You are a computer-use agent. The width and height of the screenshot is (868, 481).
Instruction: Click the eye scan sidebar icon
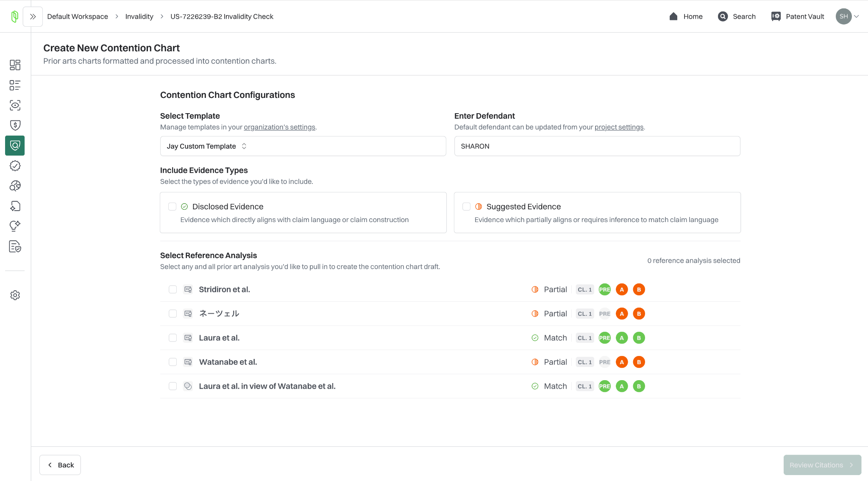pos(15,105)
